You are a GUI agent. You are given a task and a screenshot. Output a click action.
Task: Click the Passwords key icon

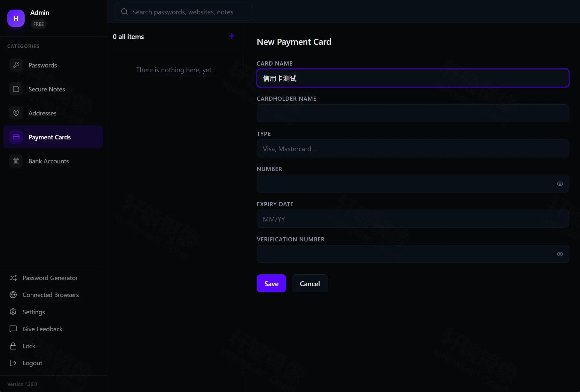click(16, 65)
